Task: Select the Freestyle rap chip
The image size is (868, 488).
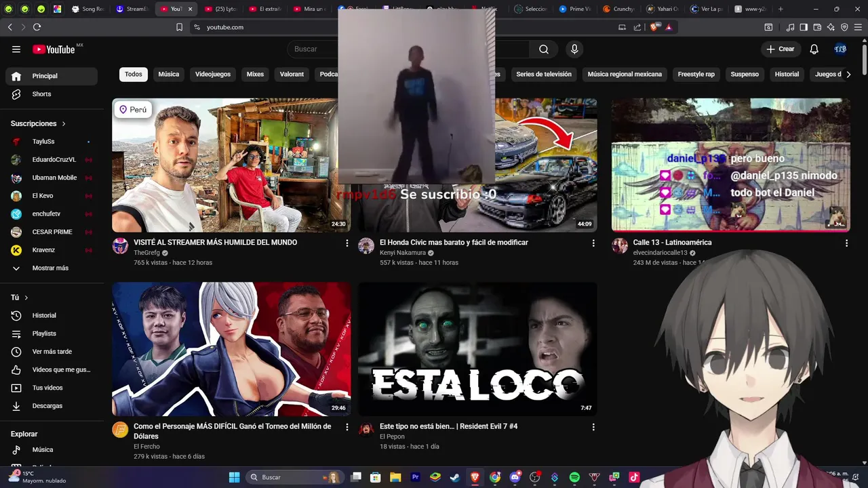Action: pyautogui.click(x=696, y=74)
